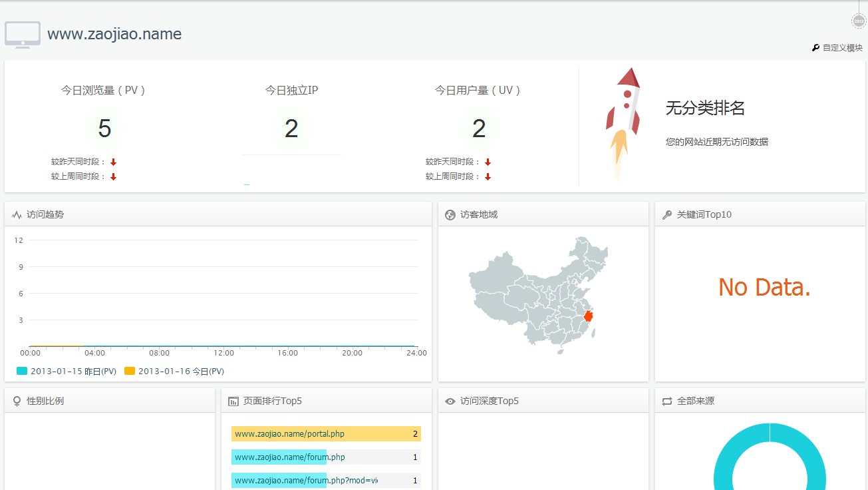
Task: Click the 12 y-axis label
Action: (19, 240)
